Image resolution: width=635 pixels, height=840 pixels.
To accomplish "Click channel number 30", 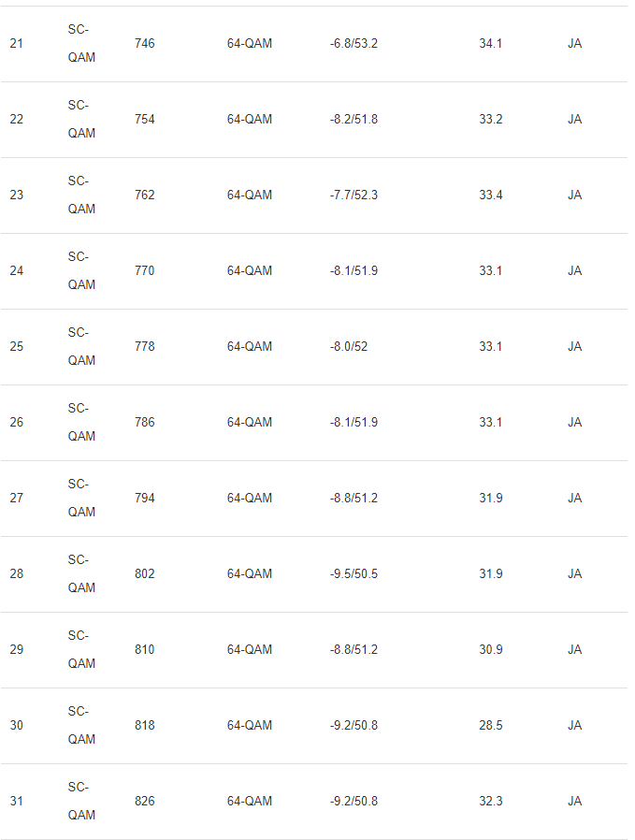I will click(x=17, y=725).
